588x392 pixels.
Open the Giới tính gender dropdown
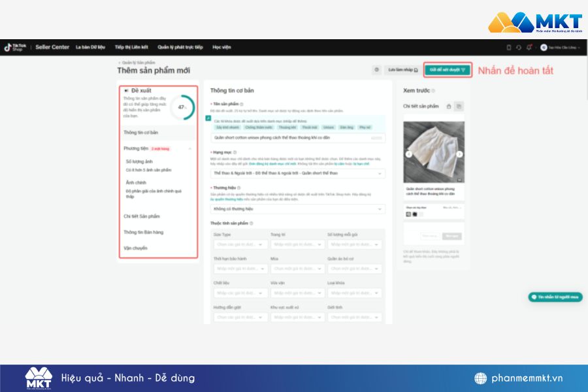[x=354, y=318]
